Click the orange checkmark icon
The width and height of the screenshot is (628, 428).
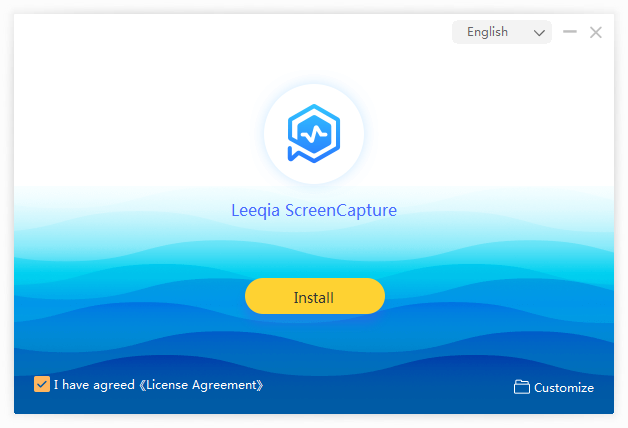[42, 384]
